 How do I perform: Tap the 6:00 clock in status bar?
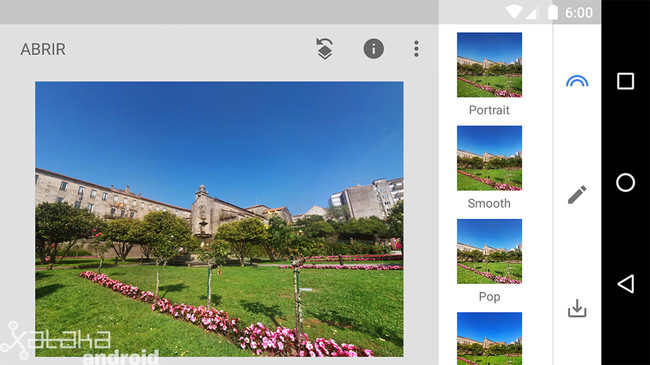click(x=579, y=12)
